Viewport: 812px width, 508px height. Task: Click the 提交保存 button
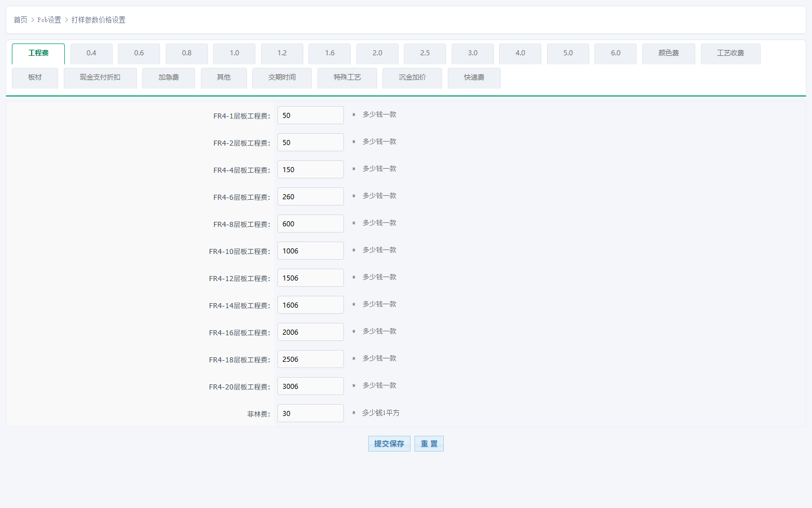pyautogui.click(x=389, y=444)
